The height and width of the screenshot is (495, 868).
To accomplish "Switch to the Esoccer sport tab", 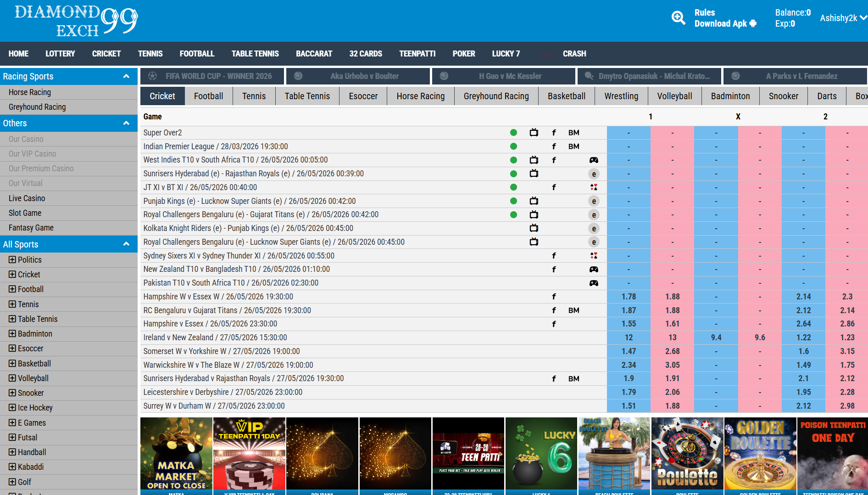I will coord(363,96).
